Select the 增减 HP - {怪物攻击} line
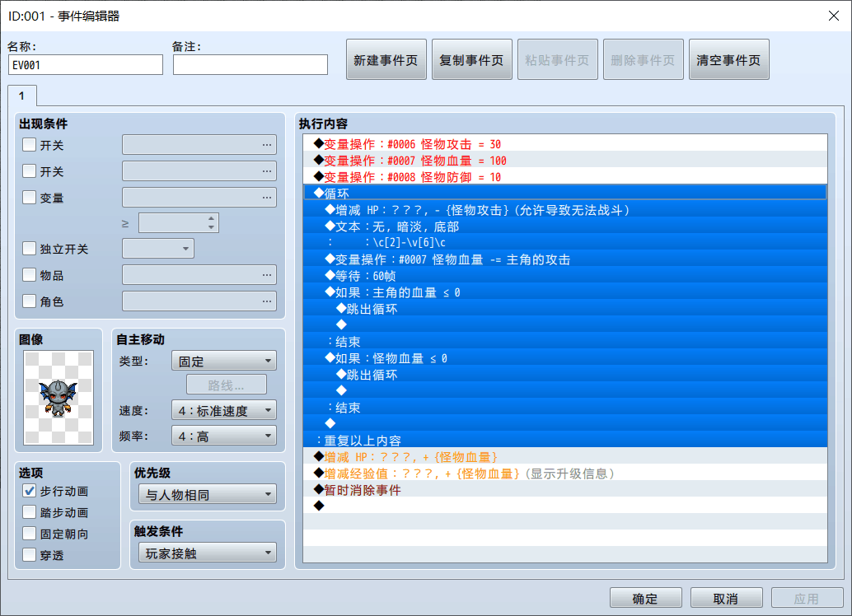The width and height of the screenshot is (852, 616). point(565,210)
